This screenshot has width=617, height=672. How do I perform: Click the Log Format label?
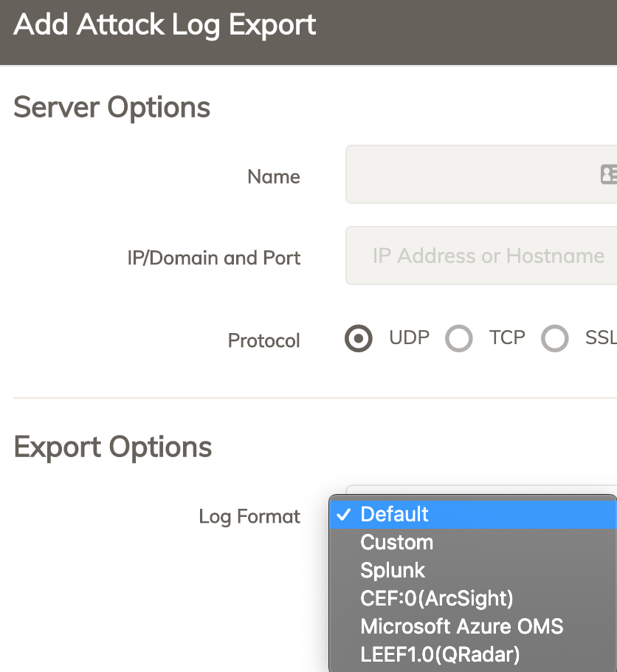(x=249, y=517)
